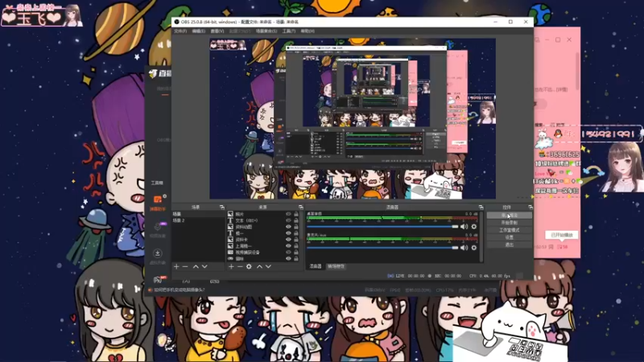The height and width of the screenshot is (362, 644).
Task: Move the selected source up
Action: coord(259,267)
